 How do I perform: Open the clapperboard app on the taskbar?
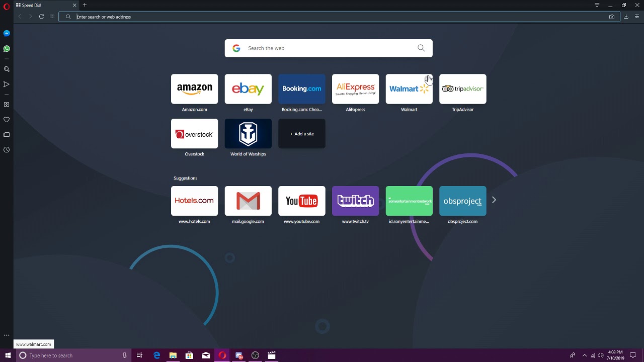pos(272,355)
